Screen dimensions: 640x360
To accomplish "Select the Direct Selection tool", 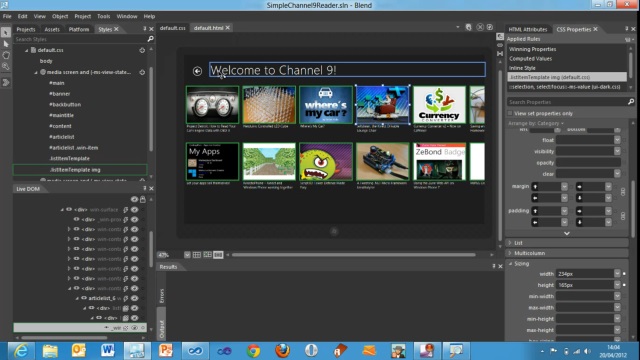I will [6, 44].
